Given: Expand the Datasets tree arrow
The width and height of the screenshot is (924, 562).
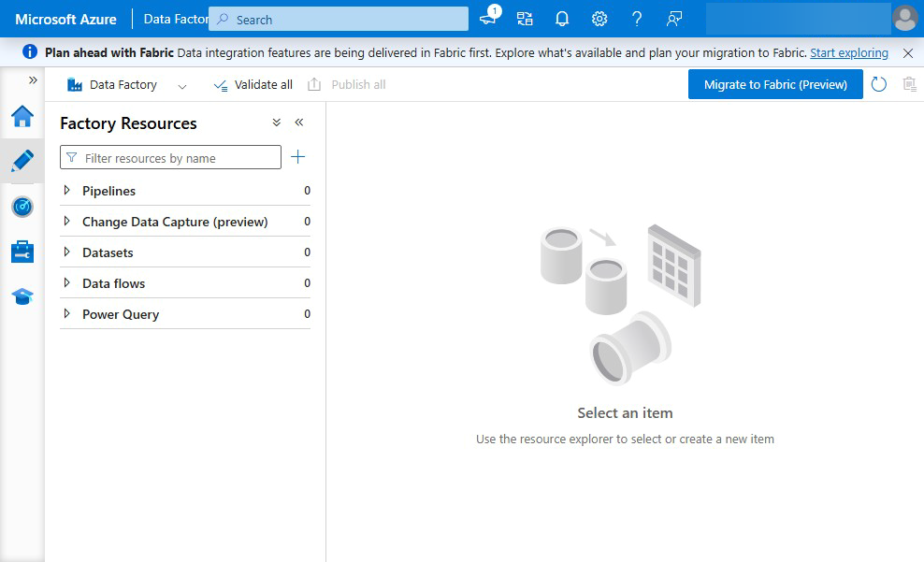Looking at the screenshot, I should 66,252.
